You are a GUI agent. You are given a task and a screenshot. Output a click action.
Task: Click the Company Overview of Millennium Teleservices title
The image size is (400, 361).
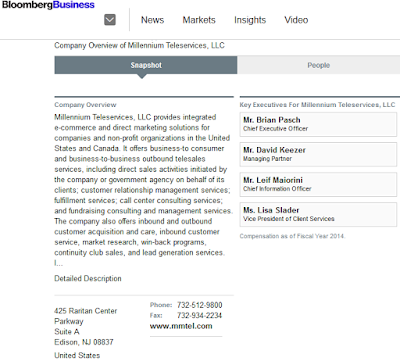139,45
